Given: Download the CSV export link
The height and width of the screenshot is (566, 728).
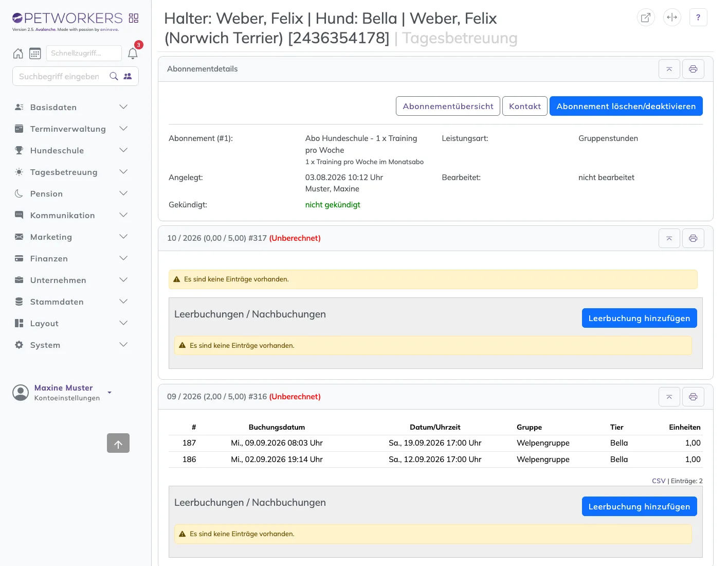Looking at the screenshot, I should [659, 481].
